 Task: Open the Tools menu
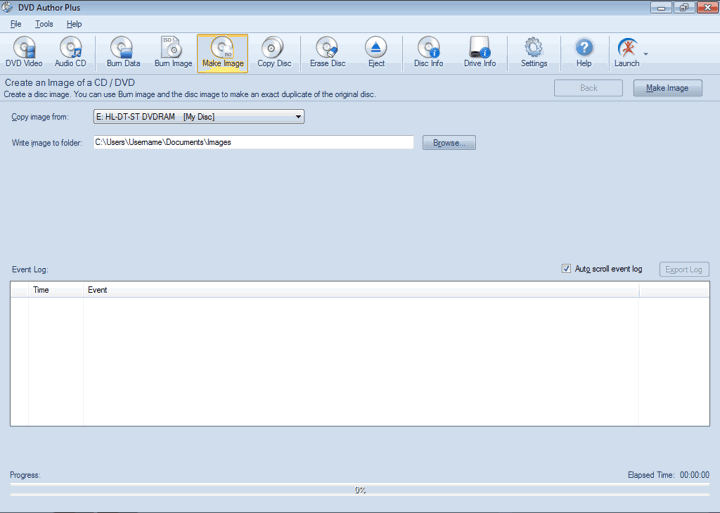click(x=44, y=24)
